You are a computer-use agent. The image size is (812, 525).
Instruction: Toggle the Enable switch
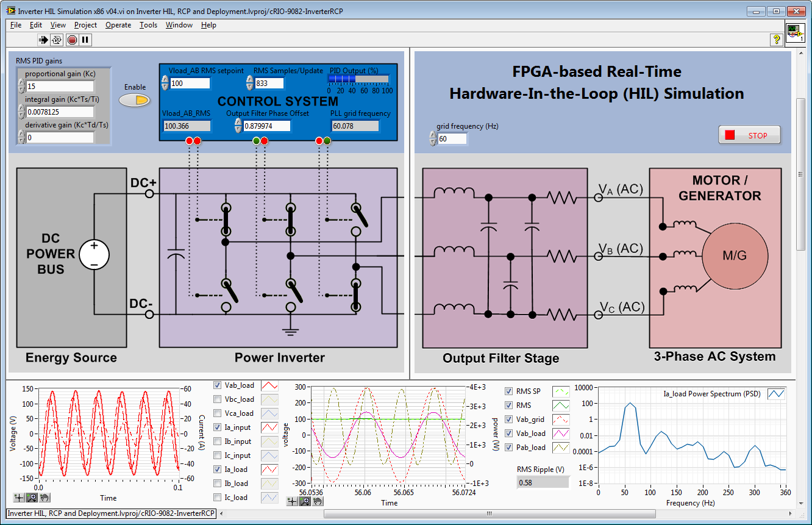[x=134, y=100]
